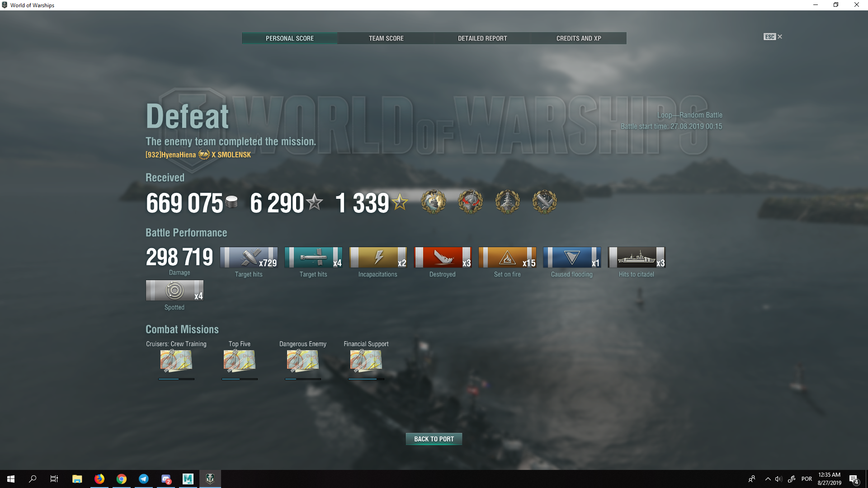This screenshot has height=488, width=868.
Task: Click the torpedo Target hits ribbon
Action: tap(313, 257)
